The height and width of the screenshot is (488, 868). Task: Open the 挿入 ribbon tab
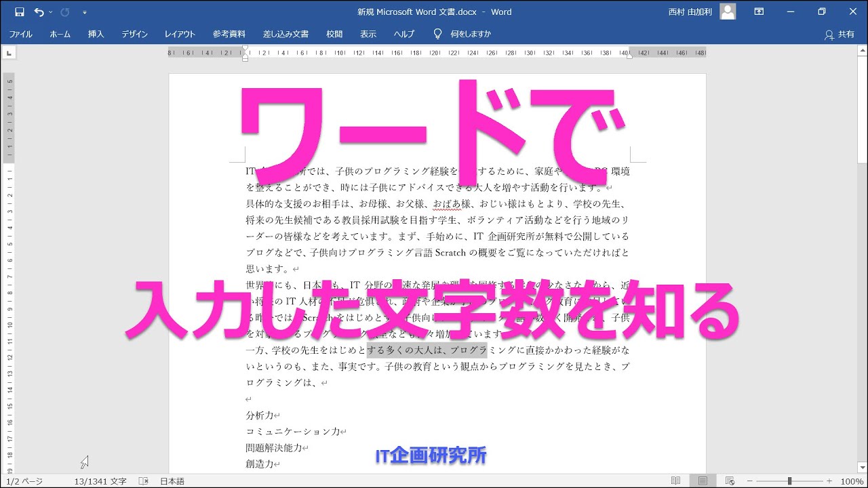coord(96,34)
